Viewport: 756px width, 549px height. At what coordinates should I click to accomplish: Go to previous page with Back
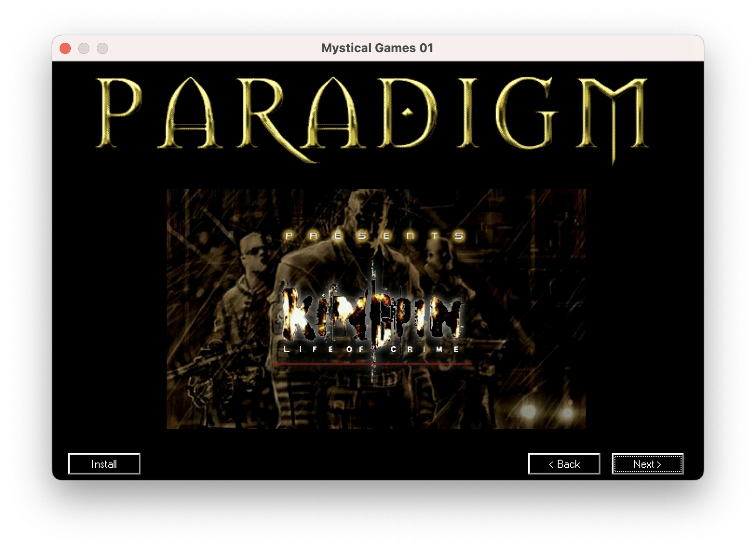[564, 464]
